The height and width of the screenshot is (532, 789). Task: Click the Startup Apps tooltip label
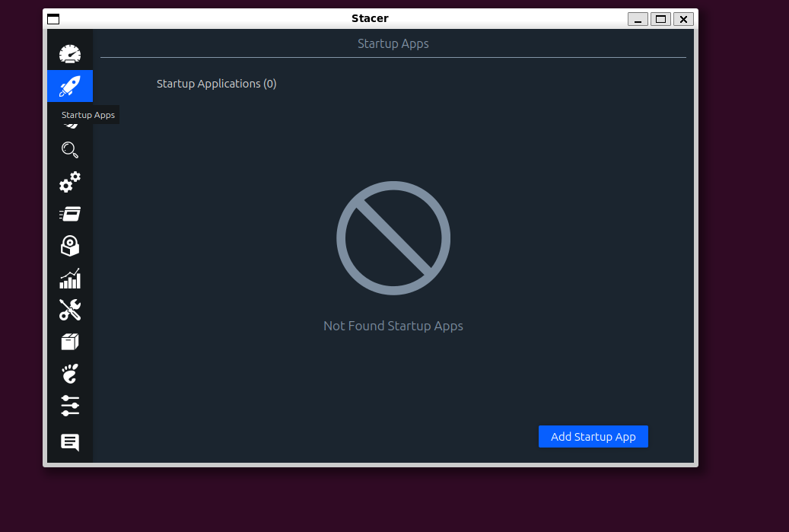pos(88,115)
